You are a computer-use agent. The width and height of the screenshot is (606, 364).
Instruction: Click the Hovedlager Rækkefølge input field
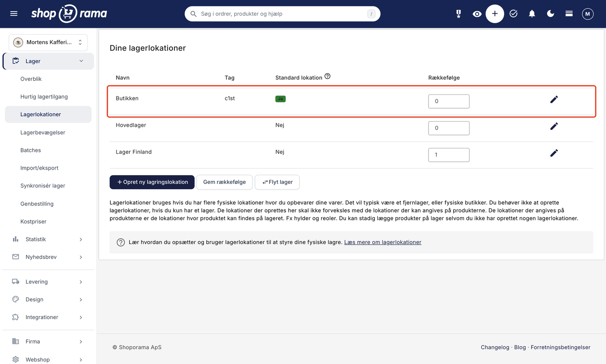[449, 128]
